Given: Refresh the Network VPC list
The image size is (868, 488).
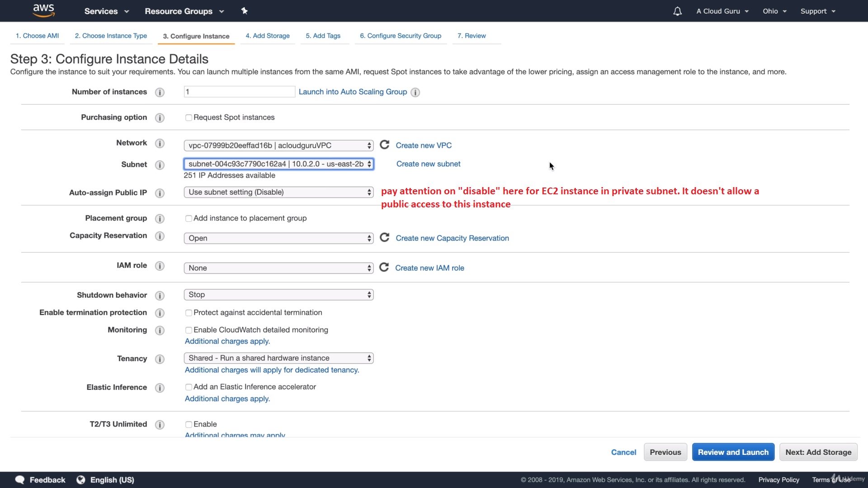Looking at the screenshot, I should click(x=384, y=145).
